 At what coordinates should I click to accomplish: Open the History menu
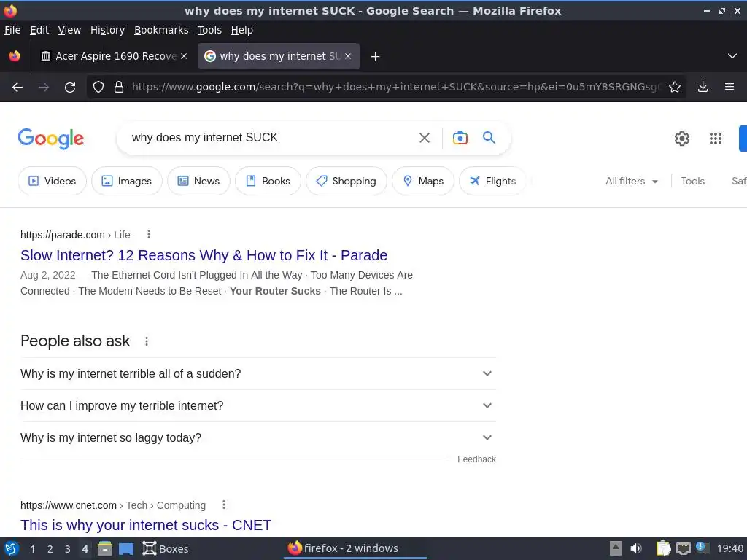coord(107,30)
